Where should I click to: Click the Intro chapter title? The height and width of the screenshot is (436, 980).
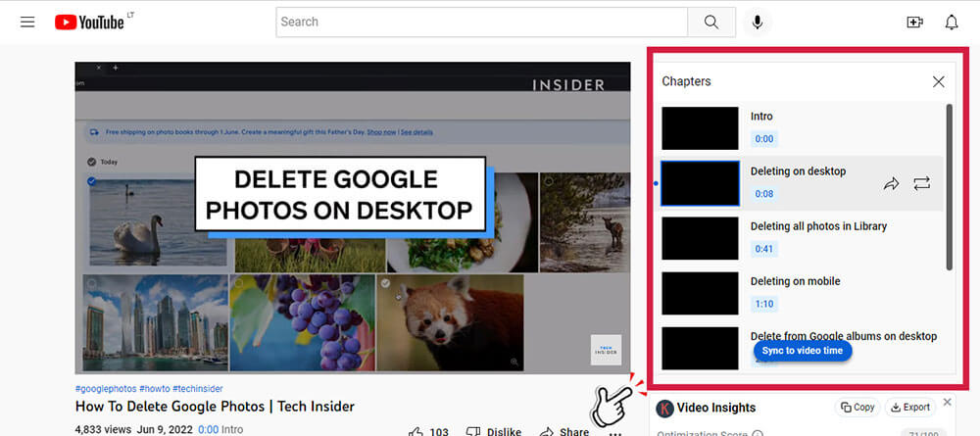761,117
